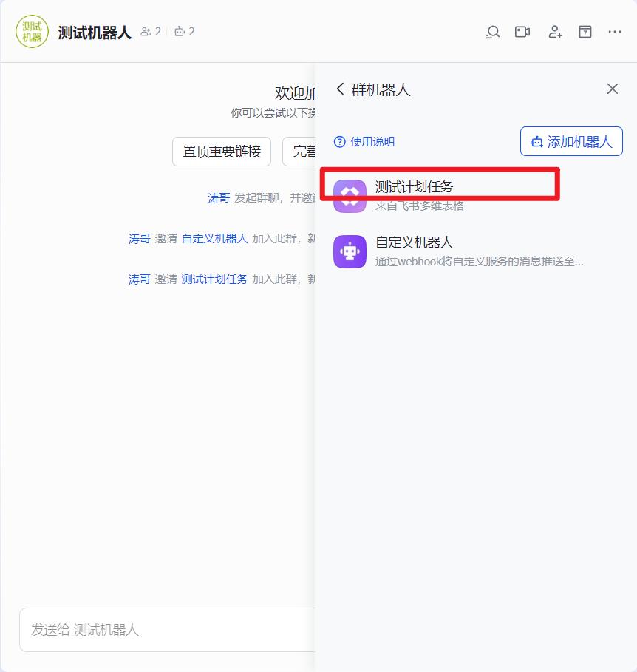The height and width of the screenshot is (672, 637).
Task: Start a video call from the header
Action: click(x=522, y=32)
